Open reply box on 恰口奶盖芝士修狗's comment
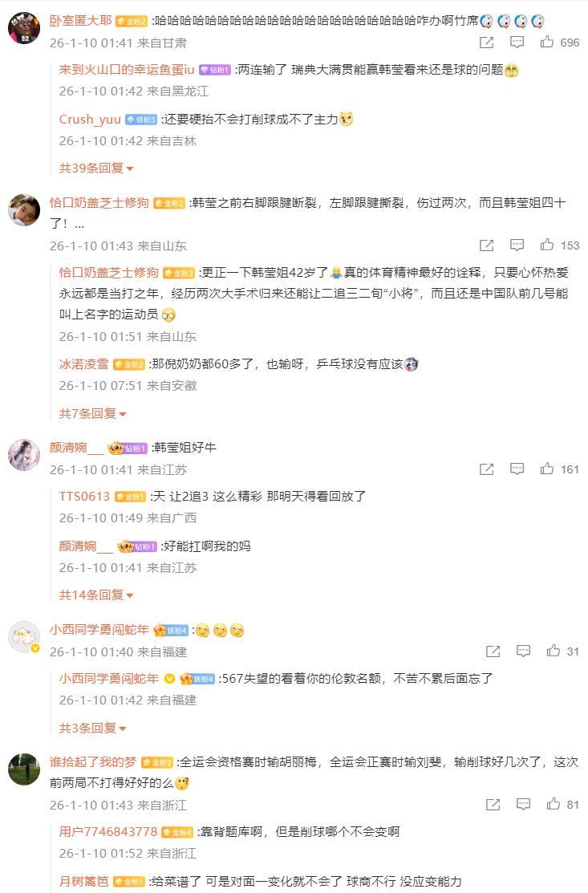This screenshot has width=588, height=893. tap(517, 245)
